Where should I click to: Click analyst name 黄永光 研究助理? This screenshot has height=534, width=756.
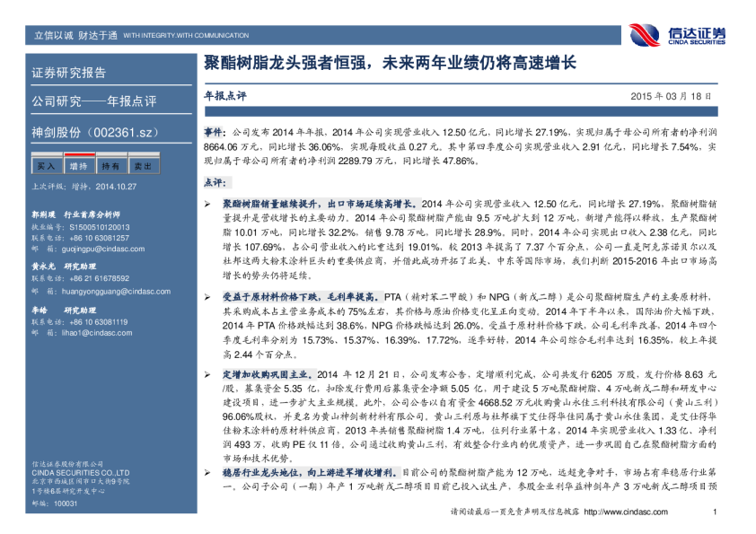coord(64,266)
